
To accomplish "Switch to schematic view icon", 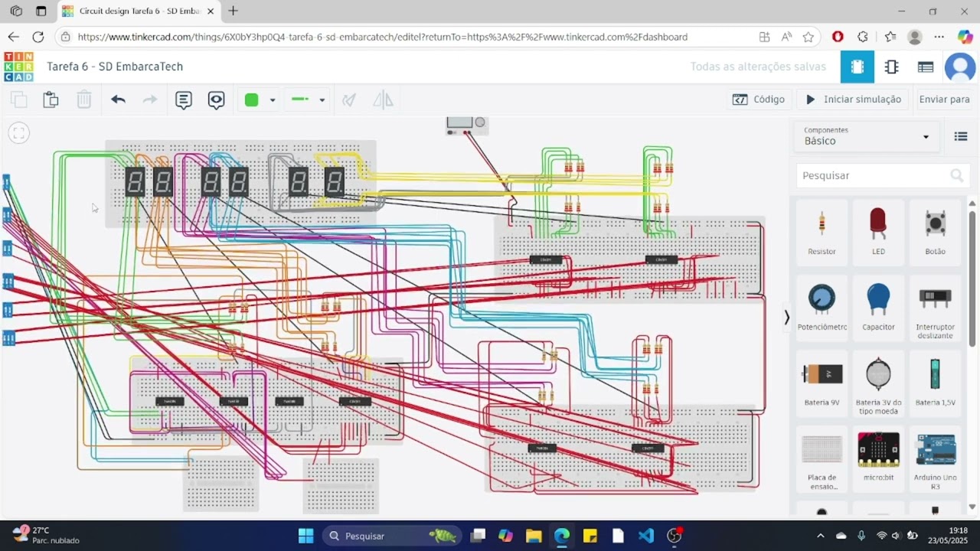I will tap(891, 67).
